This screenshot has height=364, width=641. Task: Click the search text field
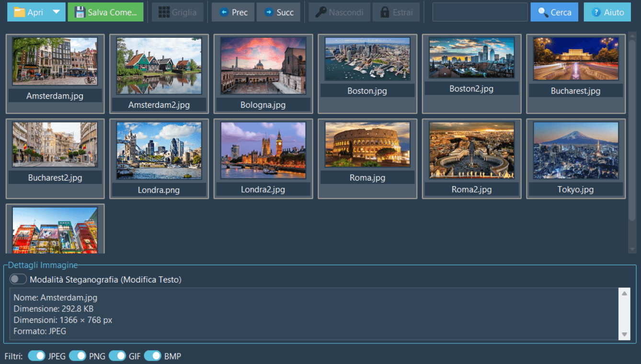click(480, 12)
